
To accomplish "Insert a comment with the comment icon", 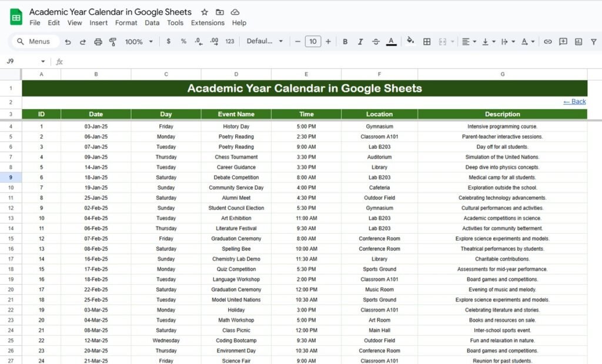I will tap(562, 42).
